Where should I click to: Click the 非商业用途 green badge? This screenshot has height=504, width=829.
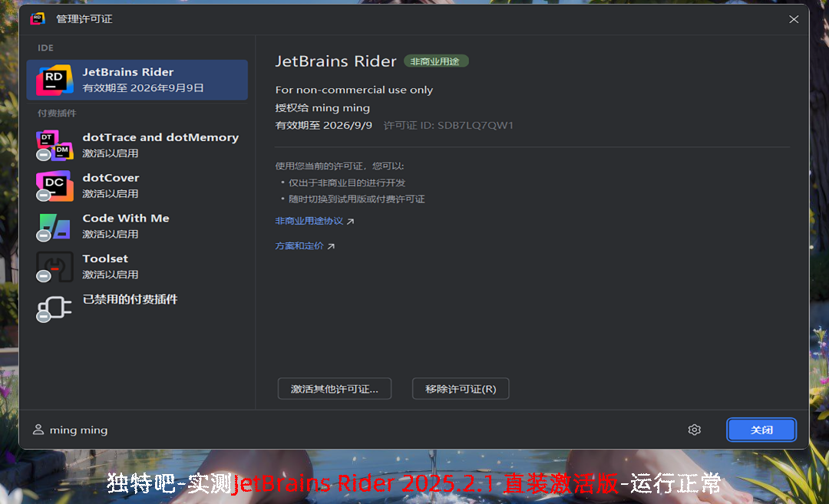(436, 61)
